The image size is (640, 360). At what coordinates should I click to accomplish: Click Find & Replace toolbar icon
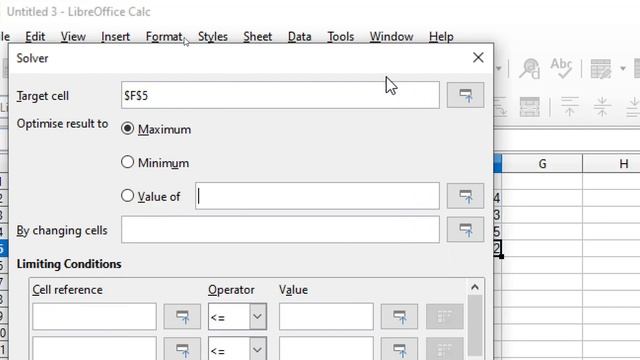point(529,69)
